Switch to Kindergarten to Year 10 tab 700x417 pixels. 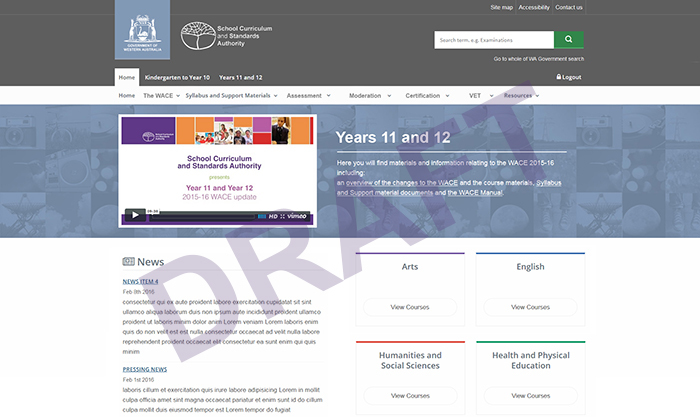pyautogui.click(x=177, y=77)
